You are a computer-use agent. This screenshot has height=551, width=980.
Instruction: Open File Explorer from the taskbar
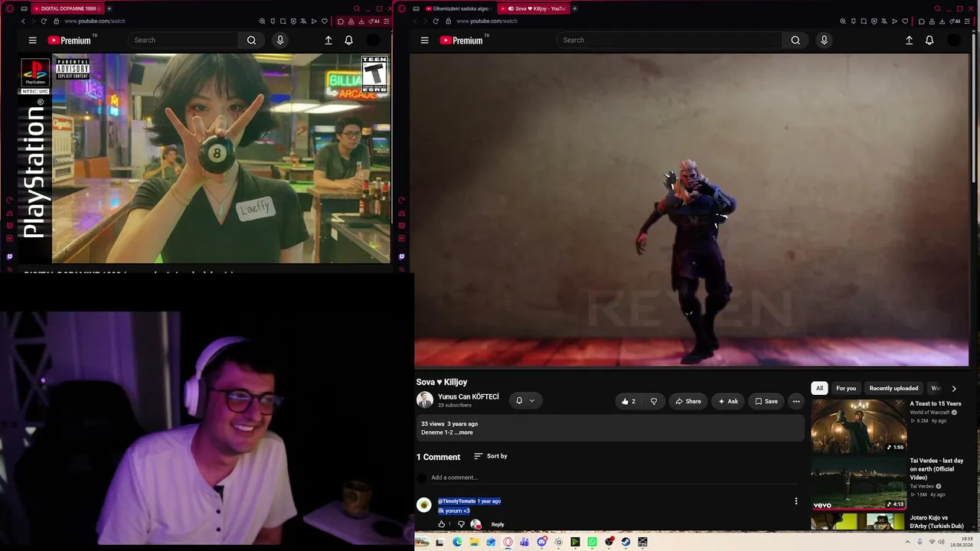pos(474,542)
